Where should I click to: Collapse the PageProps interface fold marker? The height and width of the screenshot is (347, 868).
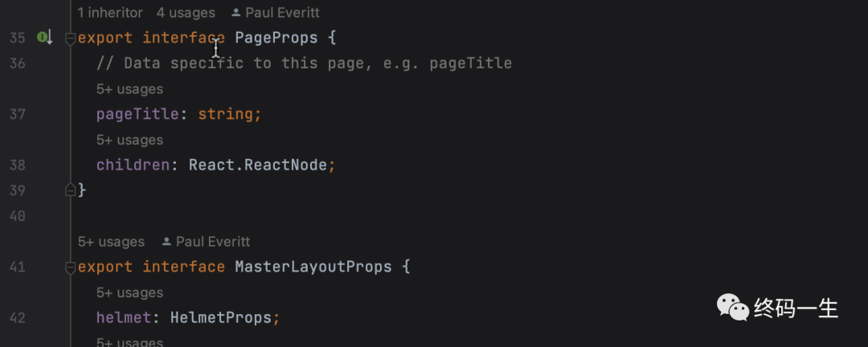tap(70, 39)
